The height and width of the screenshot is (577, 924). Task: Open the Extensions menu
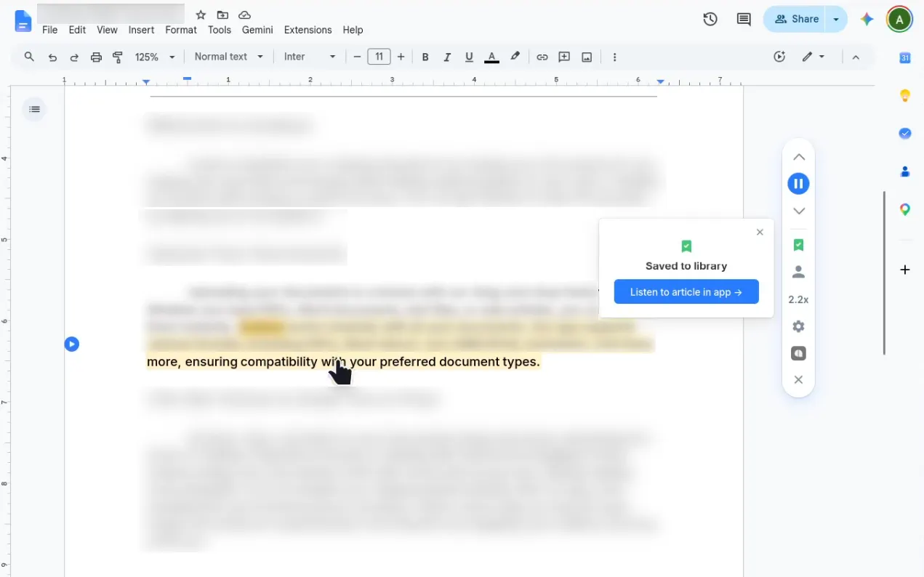click(x=308, y=30)
